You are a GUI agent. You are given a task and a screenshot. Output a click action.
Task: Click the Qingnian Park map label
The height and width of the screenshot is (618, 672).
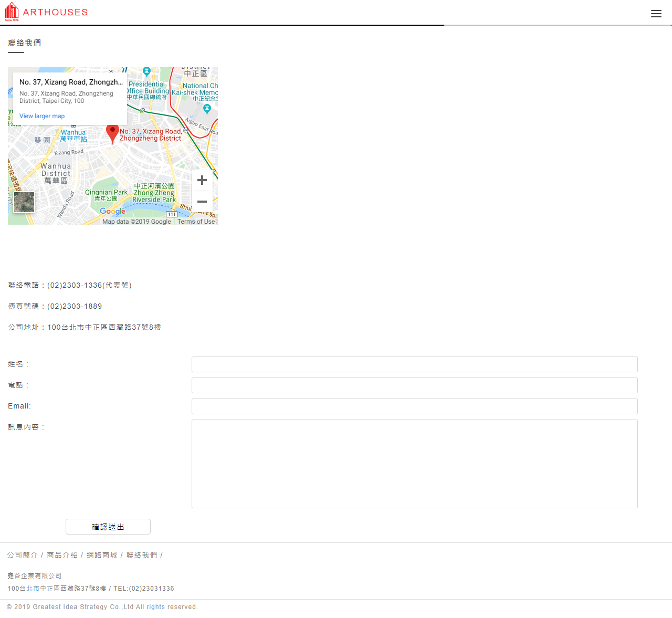pos(107,195)
